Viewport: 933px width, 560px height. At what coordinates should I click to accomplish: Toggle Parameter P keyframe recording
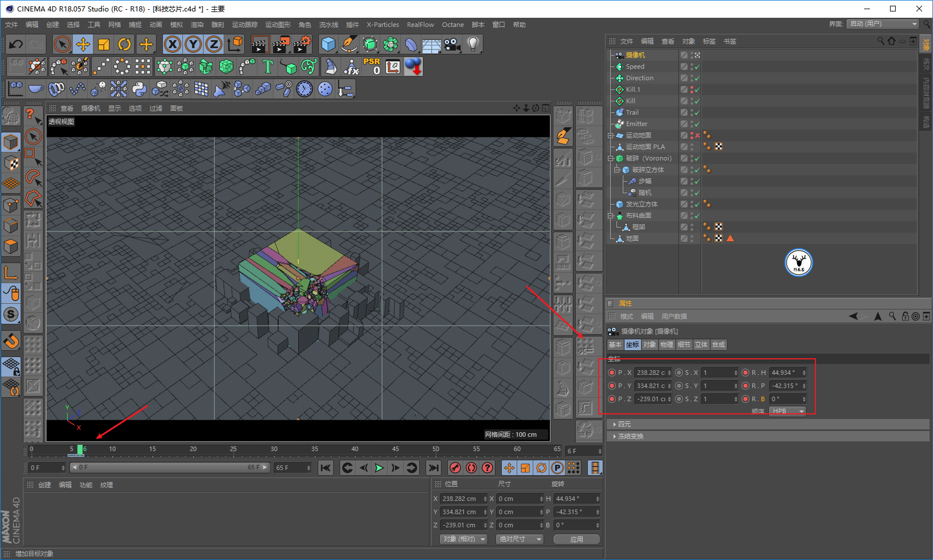pyautogui.click(x=557, y=468)
